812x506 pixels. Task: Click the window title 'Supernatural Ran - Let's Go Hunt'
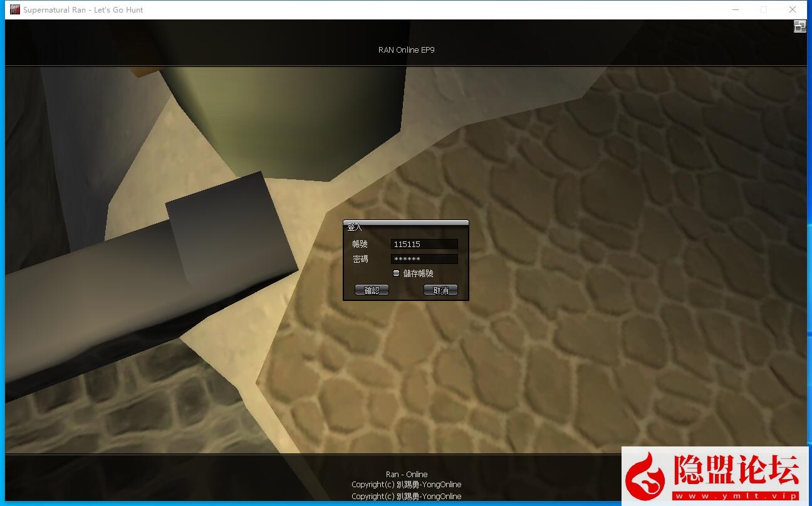pos(83,9)
